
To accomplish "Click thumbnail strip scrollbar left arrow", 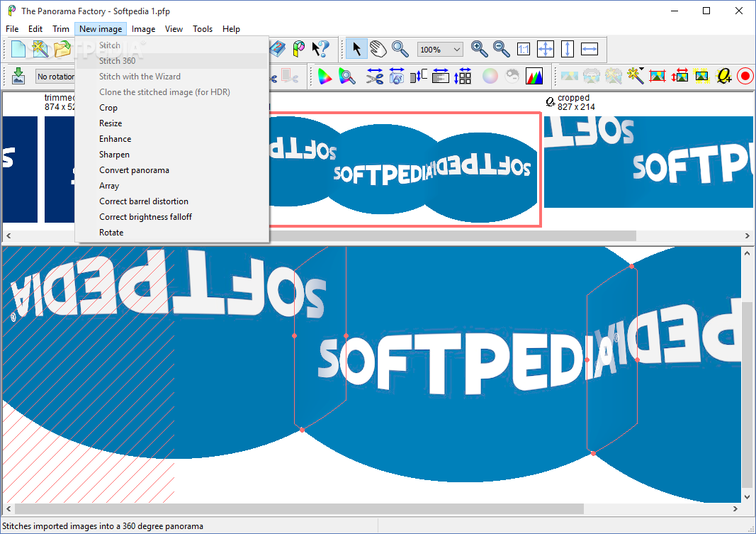I will pyautogui.click(x=9, y=236).
